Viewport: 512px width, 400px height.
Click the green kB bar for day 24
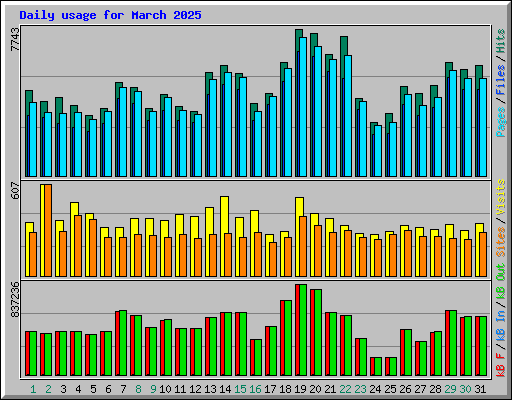point(378,367)
